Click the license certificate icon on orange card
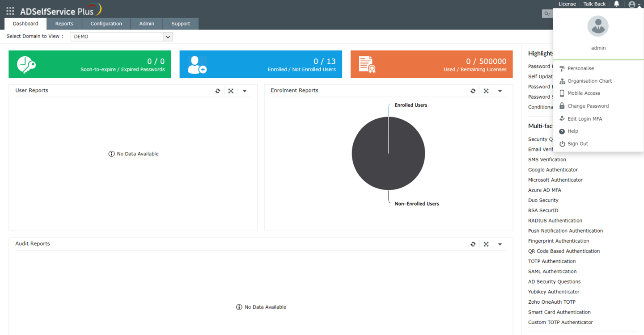The height and width of the screenshot is (335, 644). click(x=367, y=65)
